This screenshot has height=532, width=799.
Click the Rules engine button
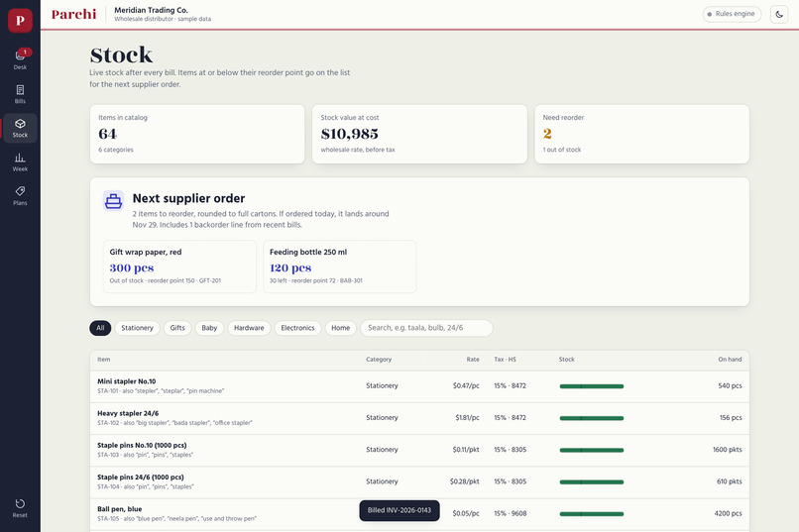coord(732,14)
